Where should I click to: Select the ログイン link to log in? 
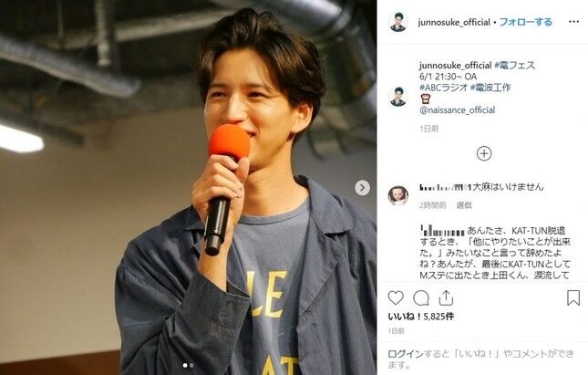[x=405, y=354]
